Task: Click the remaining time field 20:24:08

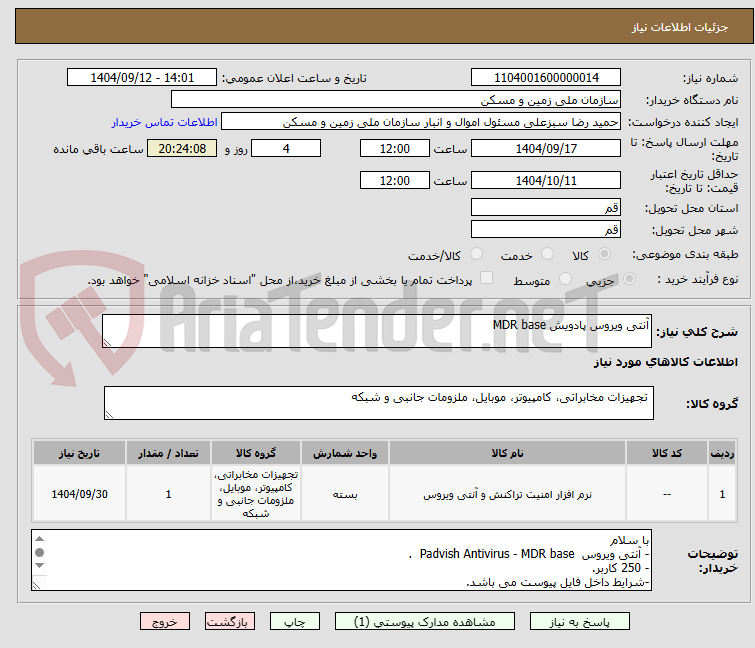Action: click(x=182, y=148)
